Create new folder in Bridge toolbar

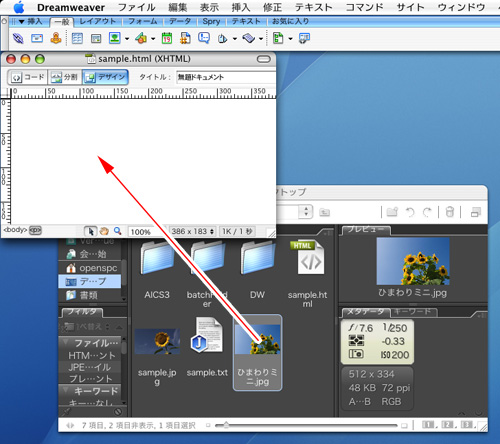pyautogui.click(x=392, y=212)
